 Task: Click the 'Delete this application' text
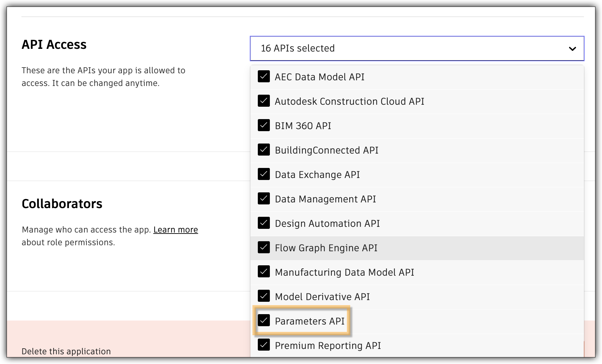coord(66,352)
